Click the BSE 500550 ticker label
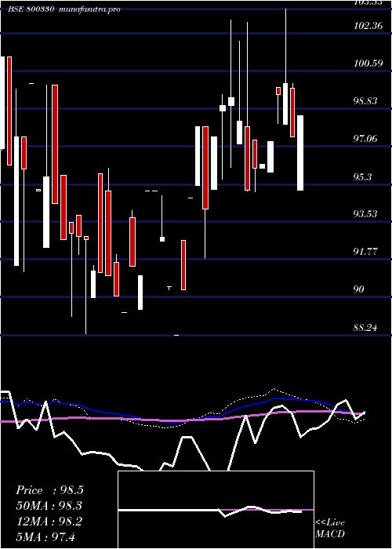Viewport: 392px width, 549px height. (31, 9)
